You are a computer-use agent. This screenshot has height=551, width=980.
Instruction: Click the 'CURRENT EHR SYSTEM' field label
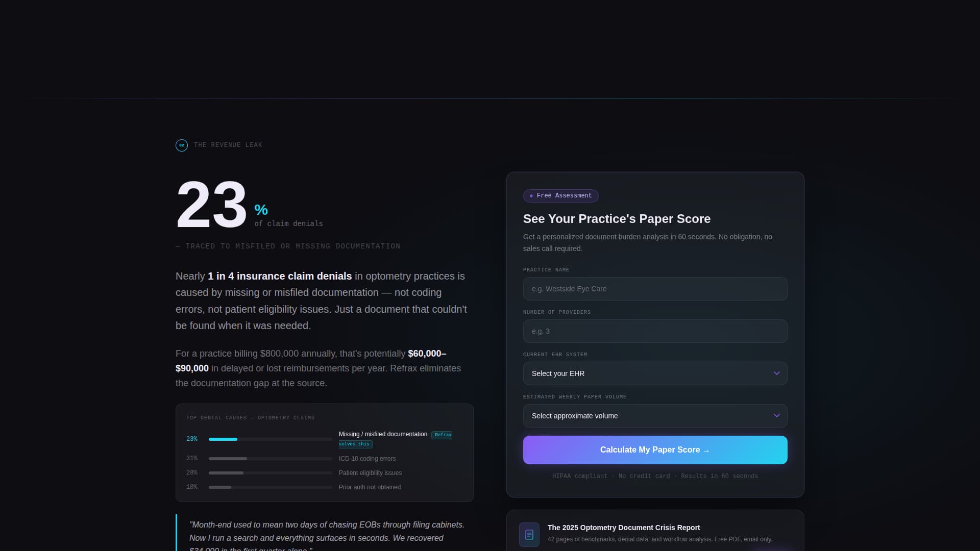click(x=555, y=355)
